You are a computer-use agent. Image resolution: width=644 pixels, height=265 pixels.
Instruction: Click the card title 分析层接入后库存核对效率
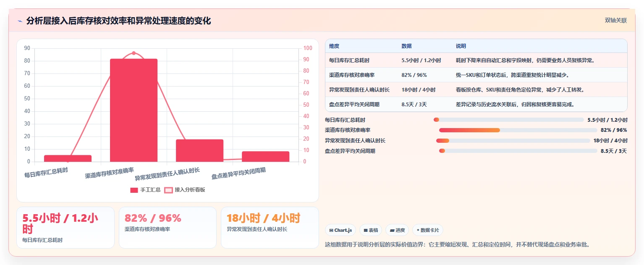(x=118, y=21)
